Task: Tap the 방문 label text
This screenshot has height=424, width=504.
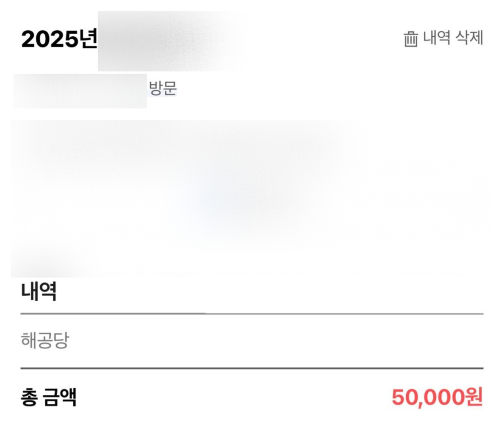Action: [x=163, y=89]
